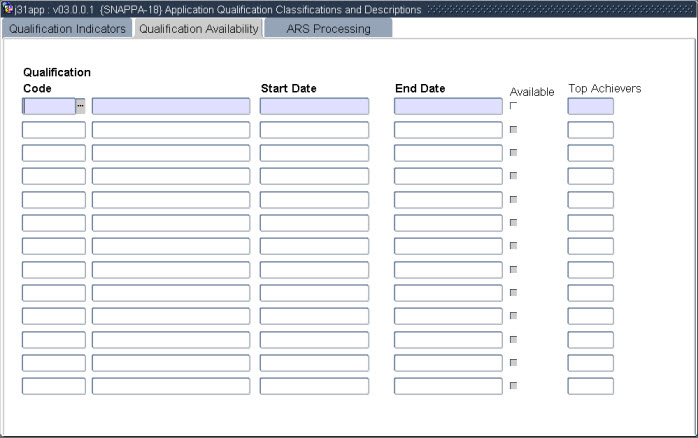Viewport: 698px width, 438px height.
Task: Select the Qualification Availability tab
Action: click(198, 29)
